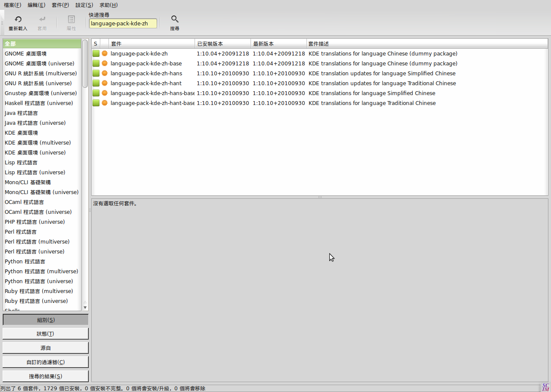Click the 組別(S) button
Screen dimensions: 551x392
pyautogui.click(x=46, y=320)
